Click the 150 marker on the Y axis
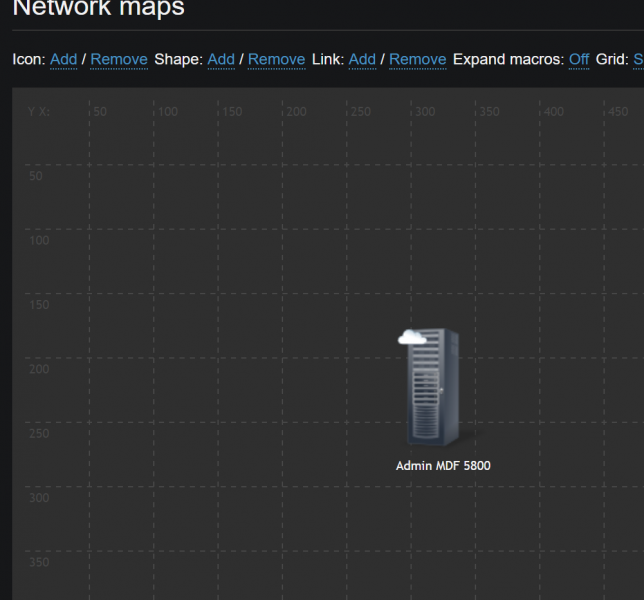 point(39,305)
